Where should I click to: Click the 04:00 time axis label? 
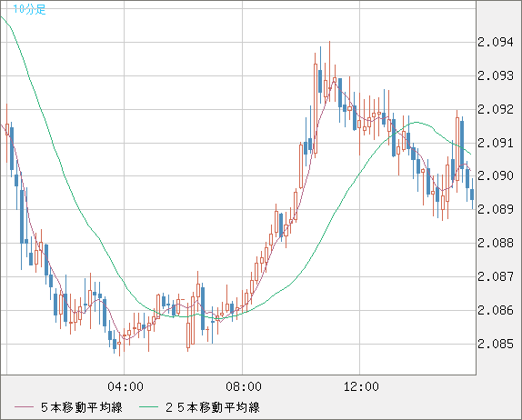click(125, 386)
